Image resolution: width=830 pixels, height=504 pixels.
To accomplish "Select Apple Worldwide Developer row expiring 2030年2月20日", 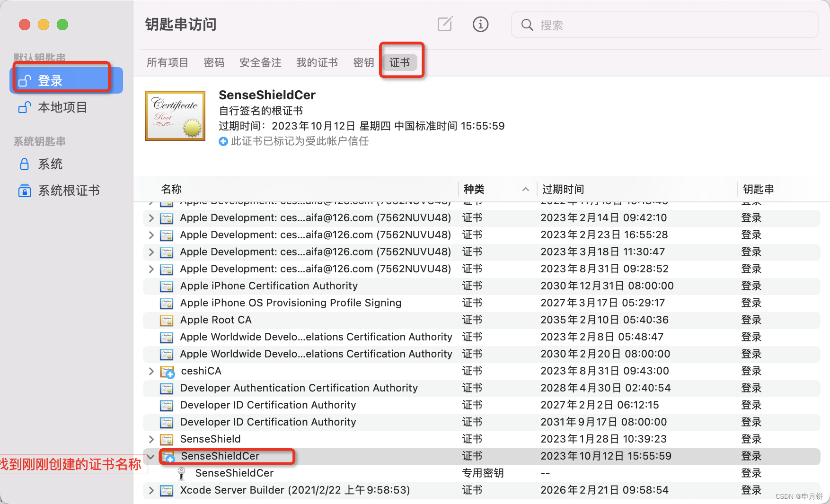I will [482, 354].
